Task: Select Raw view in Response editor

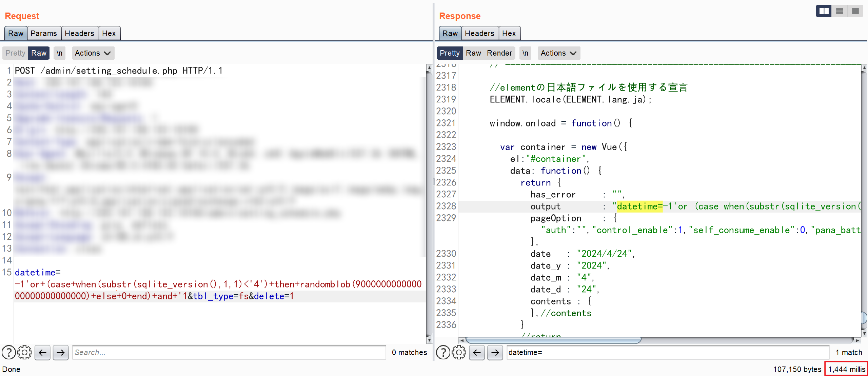Action: coord(473,53)
